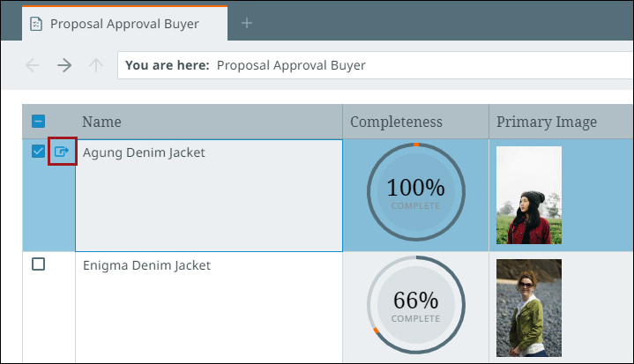Click the Primary Image column header
634x364 pixels.
pyautogui.click(x=547, y=122)
